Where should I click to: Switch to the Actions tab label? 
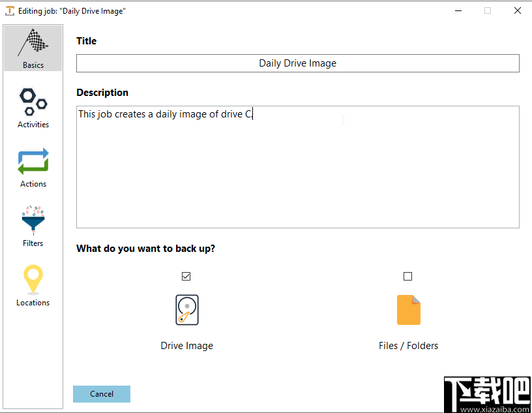click(x=33, y=183)
